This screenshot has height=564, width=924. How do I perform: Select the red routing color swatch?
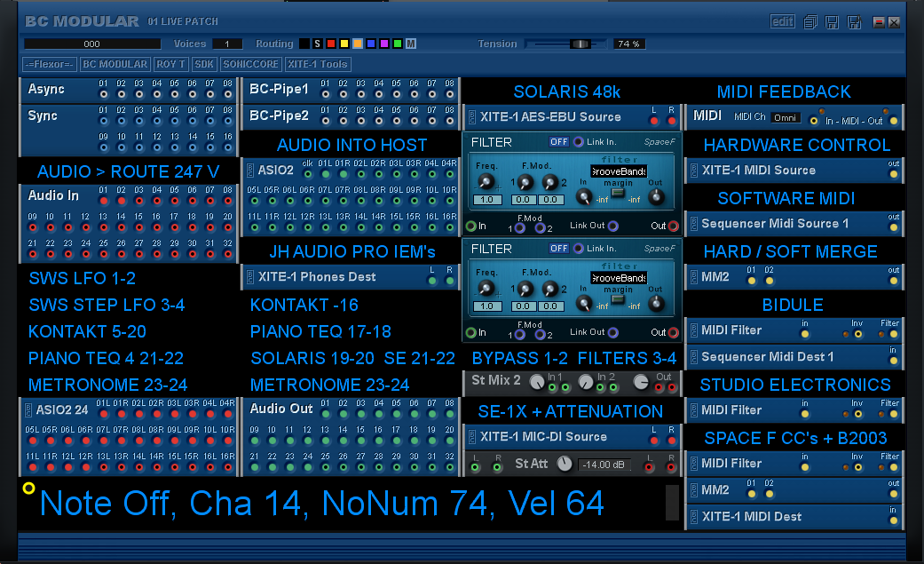pyautogui.click(x=331, y=44)
